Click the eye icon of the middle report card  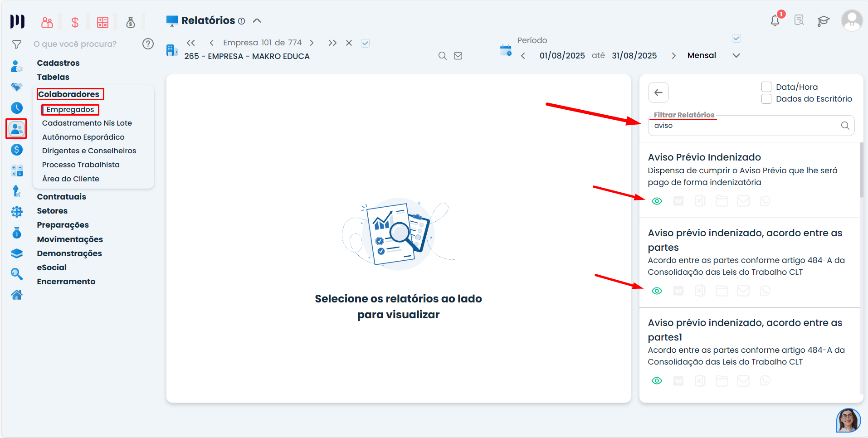tap(657, 291)
